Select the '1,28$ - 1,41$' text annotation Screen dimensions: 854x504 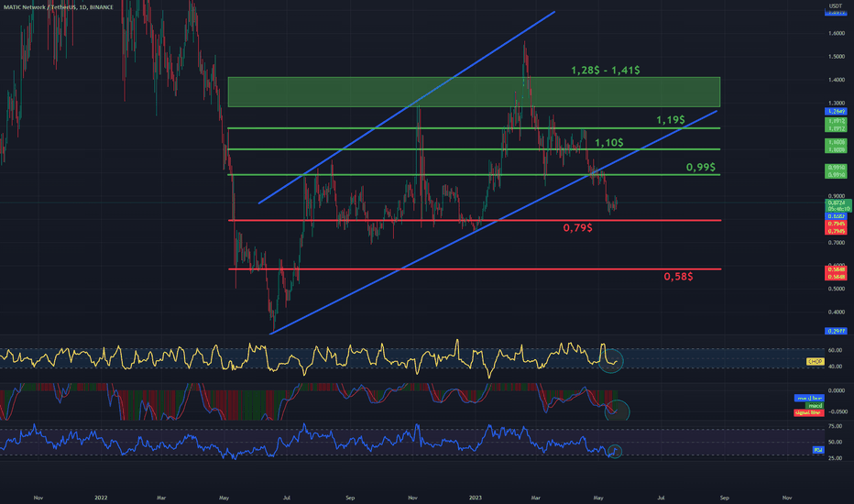[605, 71]
